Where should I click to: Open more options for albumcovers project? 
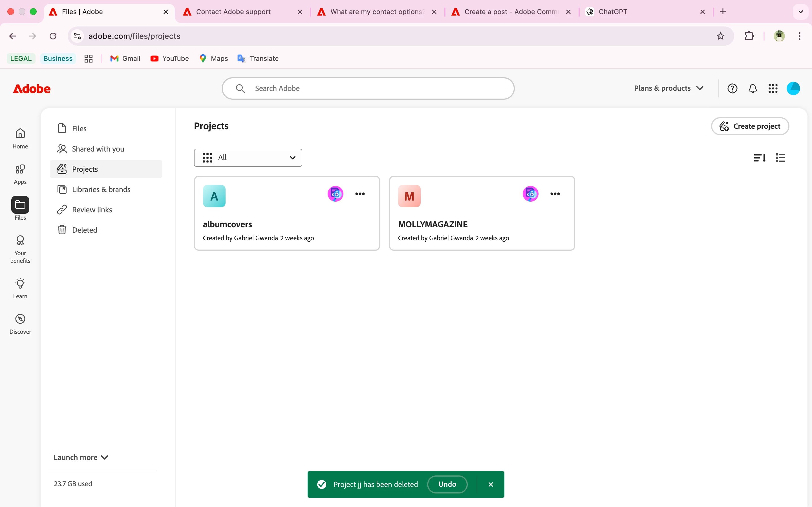pyautogui.click(x=360, y=194)
